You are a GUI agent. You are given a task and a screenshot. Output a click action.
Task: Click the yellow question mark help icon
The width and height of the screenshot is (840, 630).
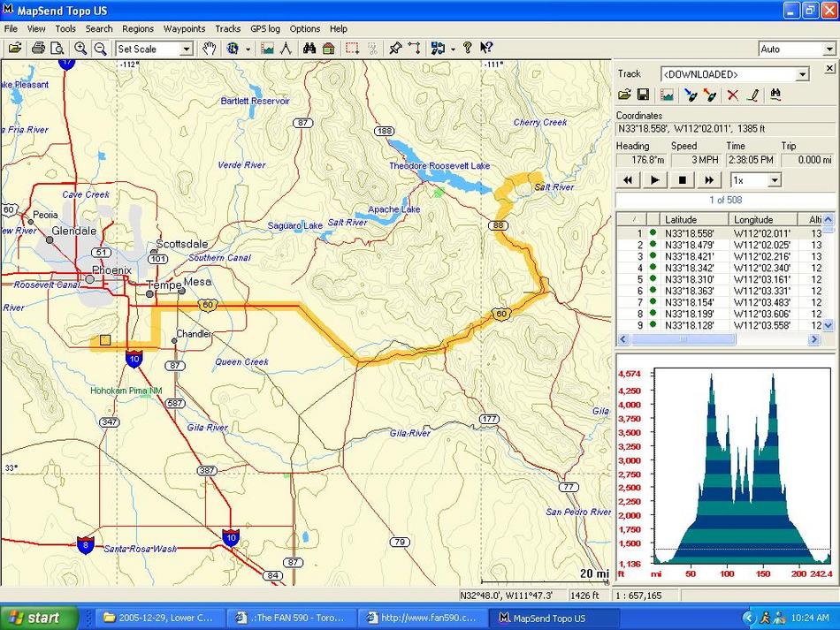pos(467,49)
